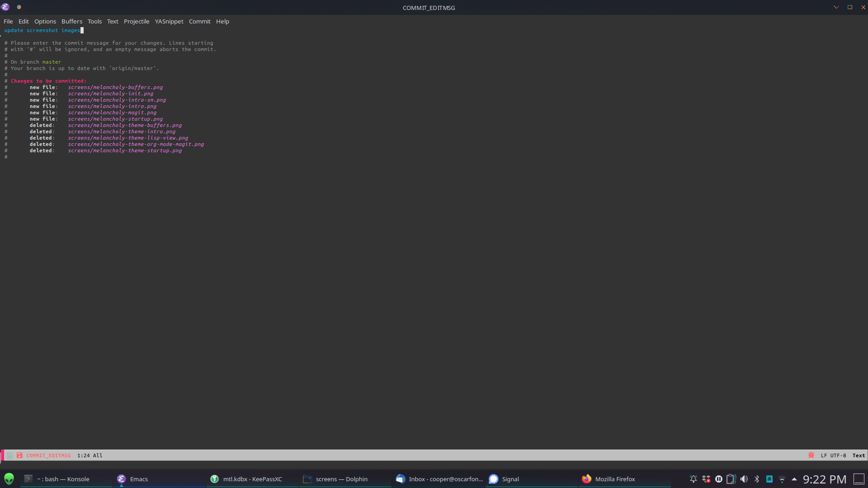Click the show desktop button
The width and height of the screenshot is (868, 488).
[859, 479]
